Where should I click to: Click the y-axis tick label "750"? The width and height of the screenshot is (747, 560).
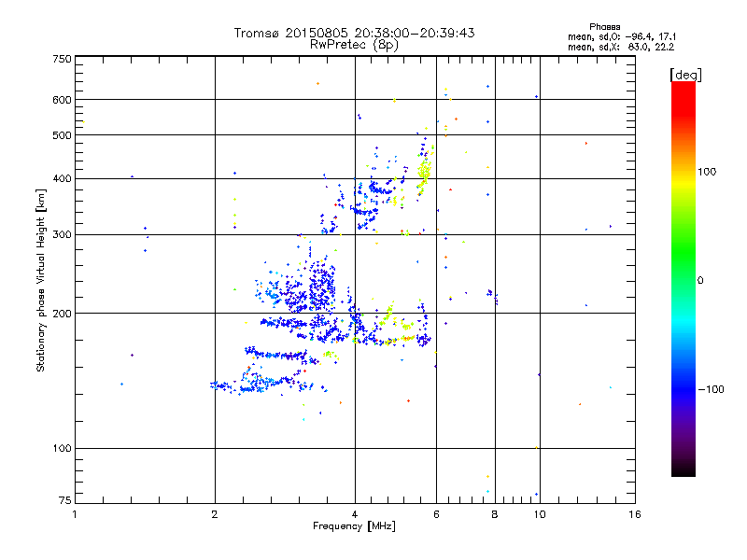tap(62, 59)
